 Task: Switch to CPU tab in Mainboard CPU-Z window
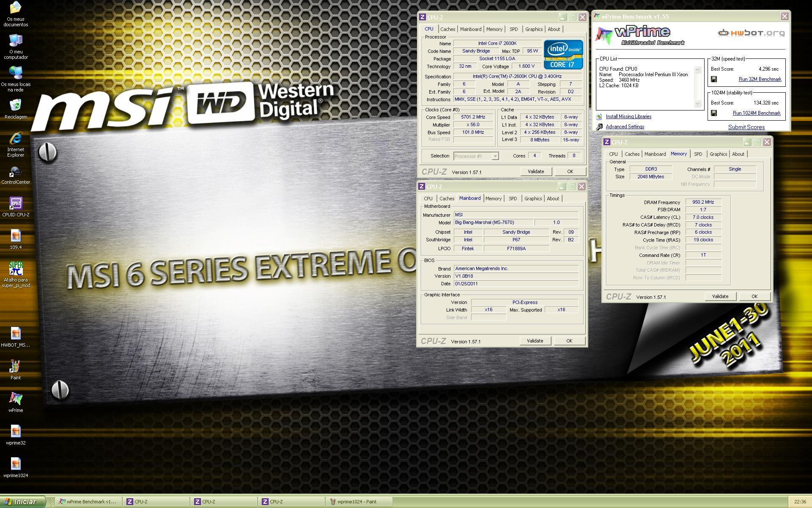pos(428,199)
